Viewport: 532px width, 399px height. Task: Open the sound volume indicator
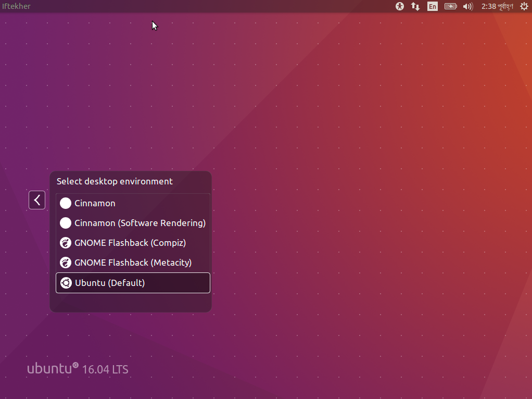coord(468,6)
